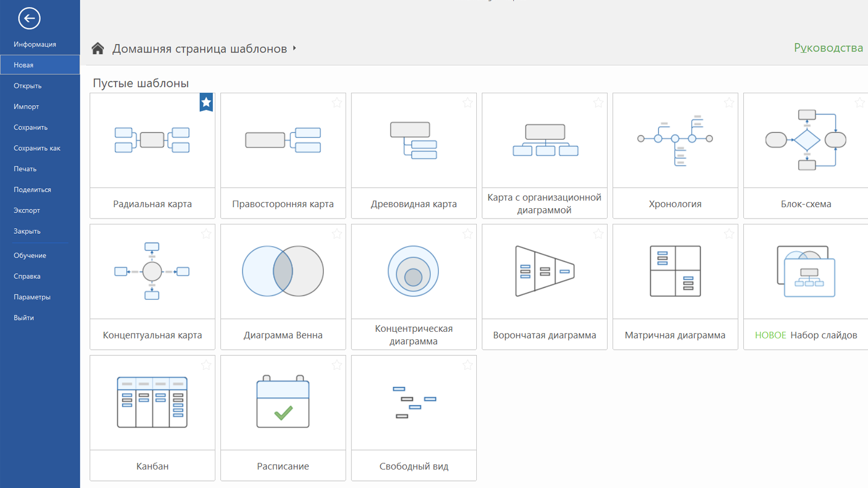The image size is (868, 488).
Task: Click the Домашняя страница шаблонов breadcrumb text
Action: pyautogui.click(x=199, y=49)
